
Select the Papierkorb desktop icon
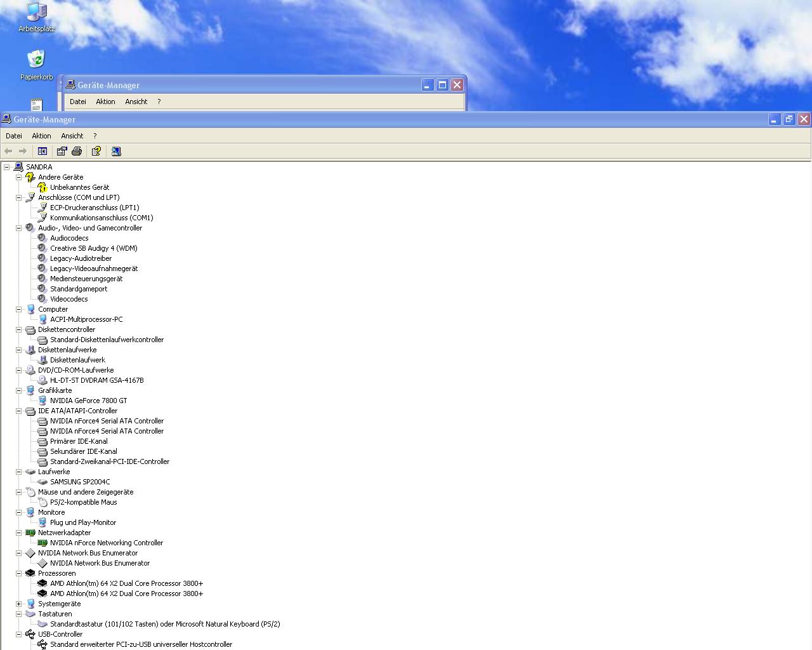(36, 65)
